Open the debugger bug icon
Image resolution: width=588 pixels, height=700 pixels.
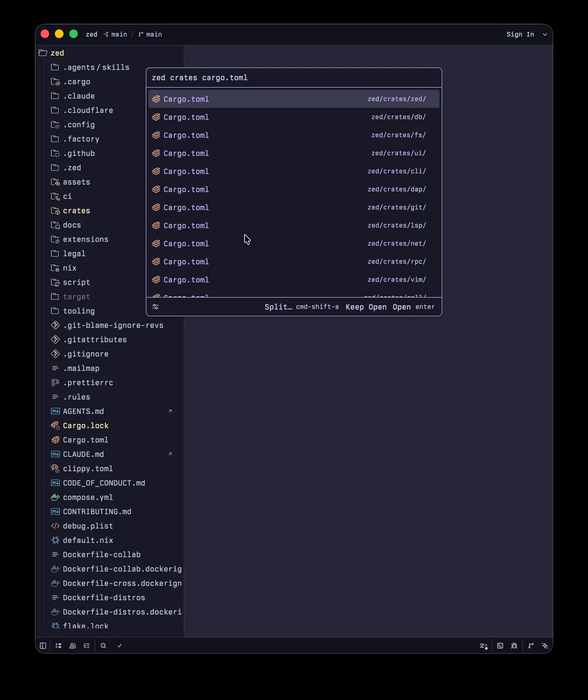click(x=514, y=646)
